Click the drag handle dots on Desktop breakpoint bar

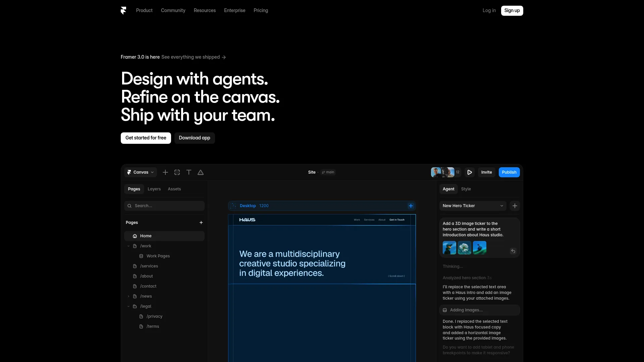click(x=233, y=206)
